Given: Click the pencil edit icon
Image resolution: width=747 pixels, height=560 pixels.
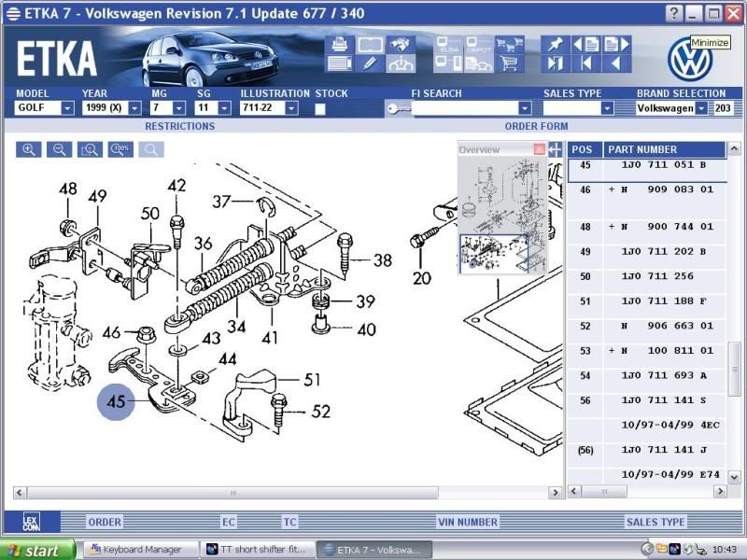Looking at the screenshot, I should pos(371,63).
